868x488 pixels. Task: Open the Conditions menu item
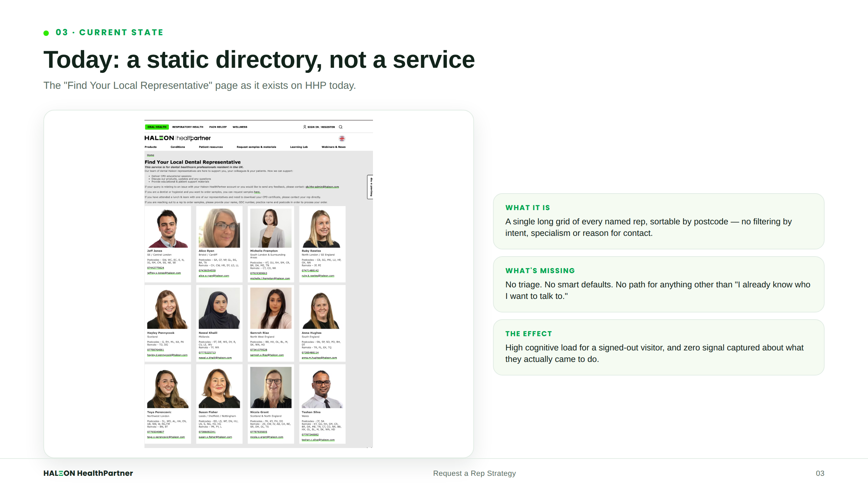pos(178,147)
